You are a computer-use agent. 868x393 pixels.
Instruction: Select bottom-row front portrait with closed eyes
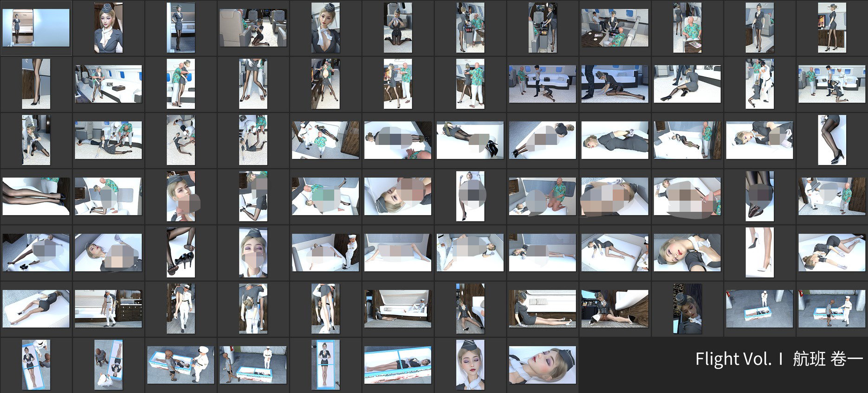coord(470,365)
